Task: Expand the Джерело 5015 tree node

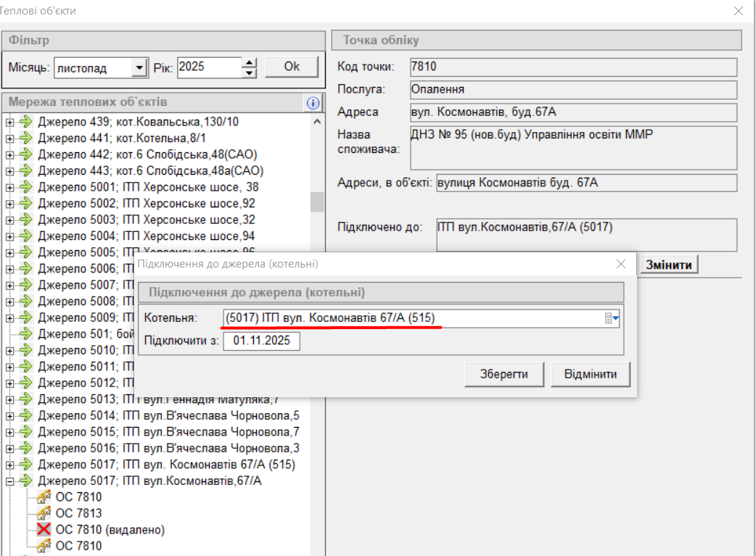Action: coord(10,432)
